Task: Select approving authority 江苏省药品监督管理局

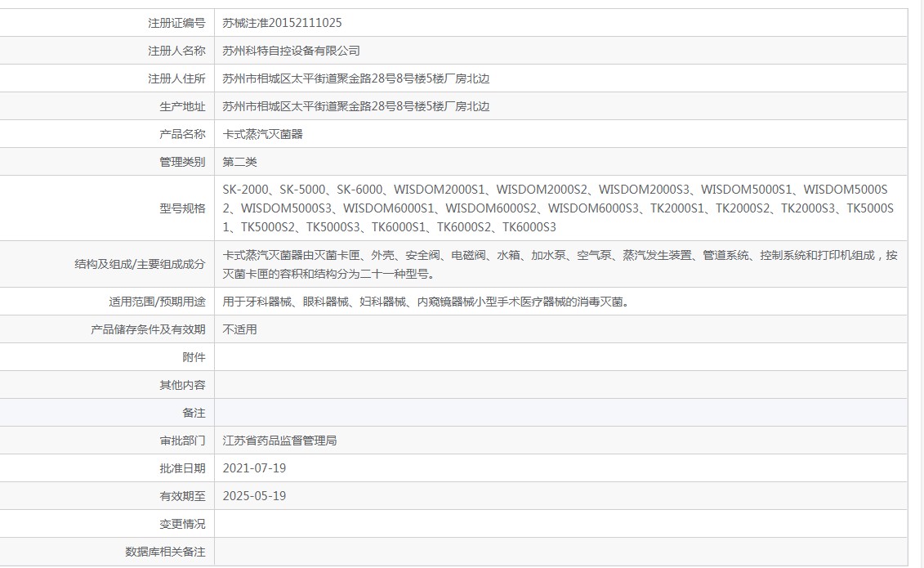Action: pos(279,441)
